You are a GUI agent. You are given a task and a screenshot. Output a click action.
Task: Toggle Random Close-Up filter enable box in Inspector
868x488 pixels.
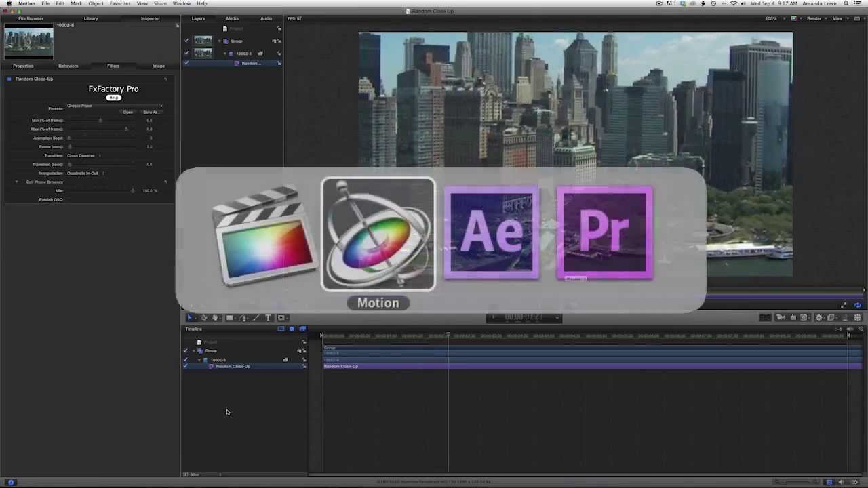9,79
